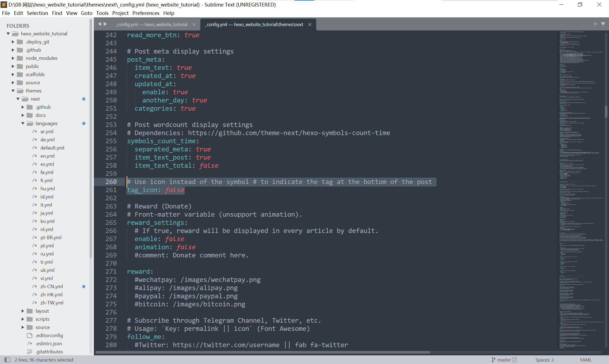Collapse the languages folder
Image resolution: width=609 pixels, height=364 pixels.
[23, 123]
